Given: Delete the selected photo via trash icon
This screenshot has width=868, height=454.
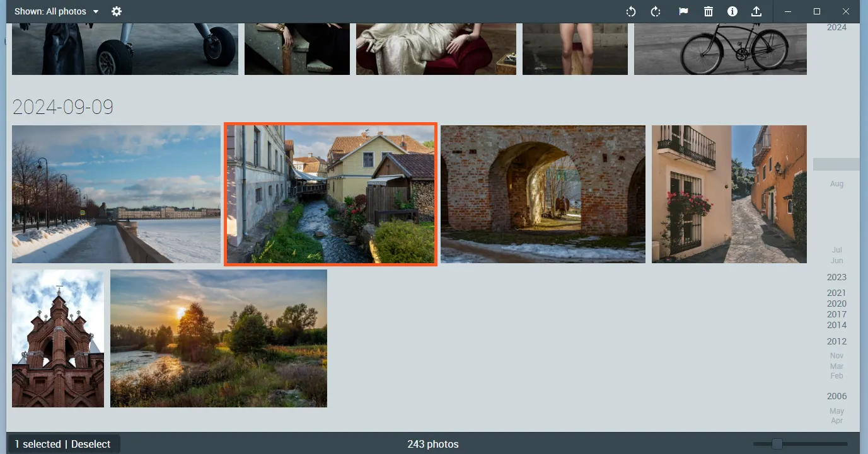Looking at the screenshot, I should (708, 11).
